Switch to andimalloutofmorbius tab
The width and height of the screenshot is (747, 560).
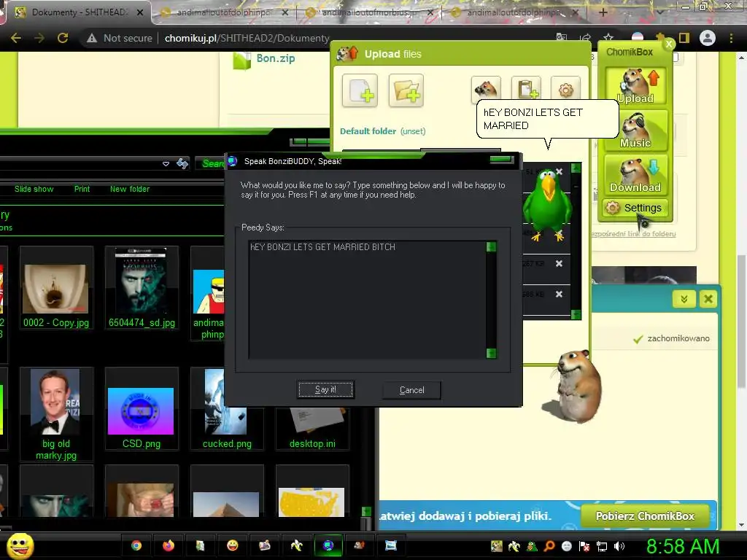(369, 12)
